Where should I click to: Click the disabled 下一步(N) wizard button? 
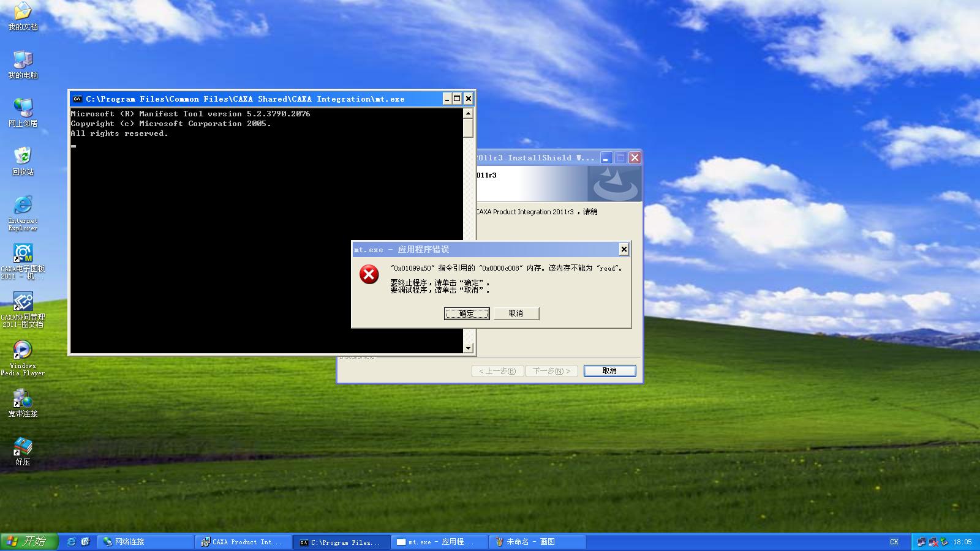pyautogui.click(x=551, y=371)
